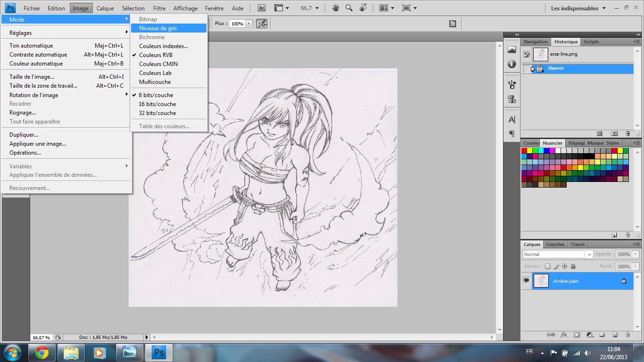644x362 pixels.
Task: Select the yellow swatch in Nuancier top row
Action: click(x=529, y=150)
